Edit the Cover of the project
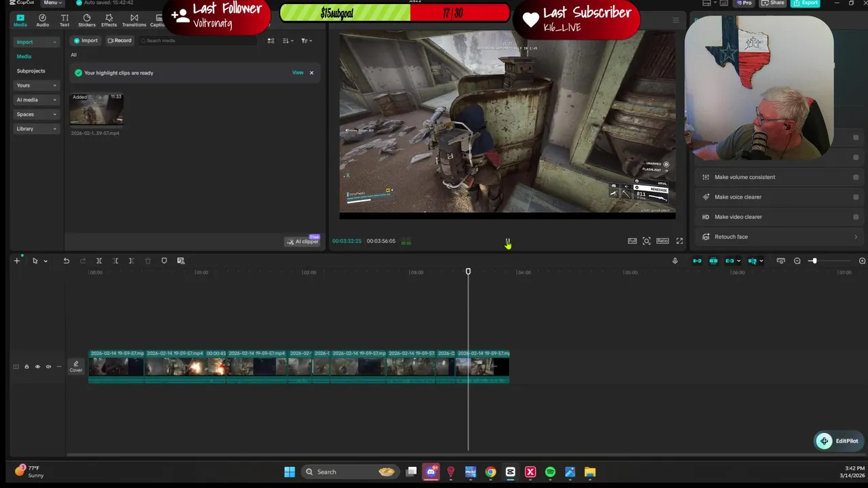The height and width of the screenshot is (488, 868). point(76,367)
